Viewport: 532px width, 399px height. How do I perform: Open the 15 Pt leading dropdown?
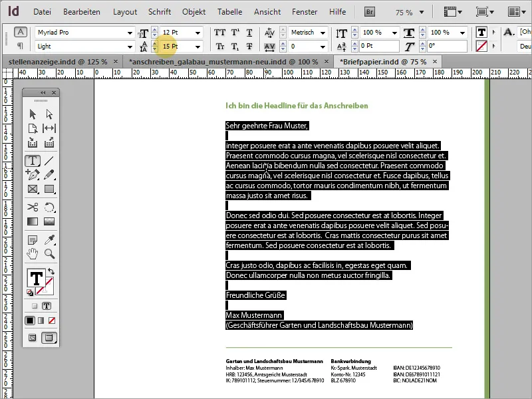click(198, 47)
